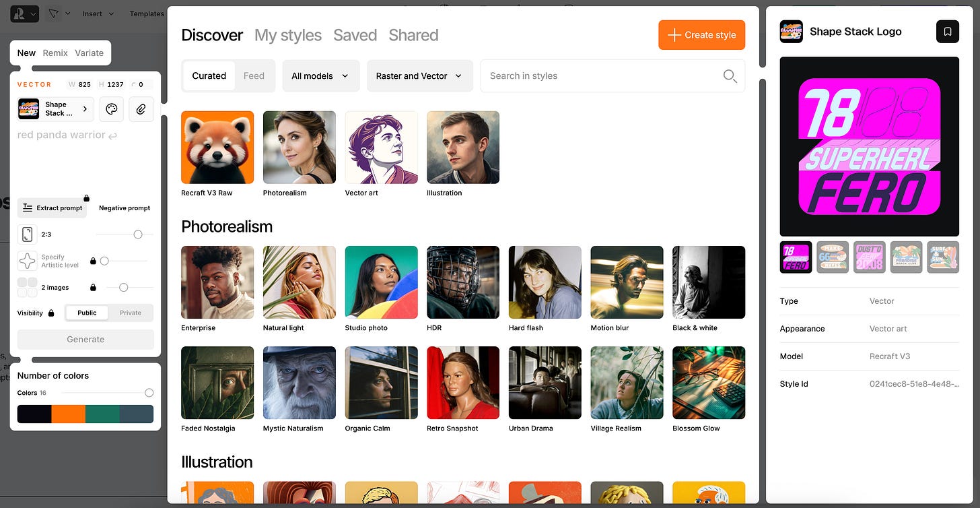Click the Negative prompt button

(x=125, y=208)
